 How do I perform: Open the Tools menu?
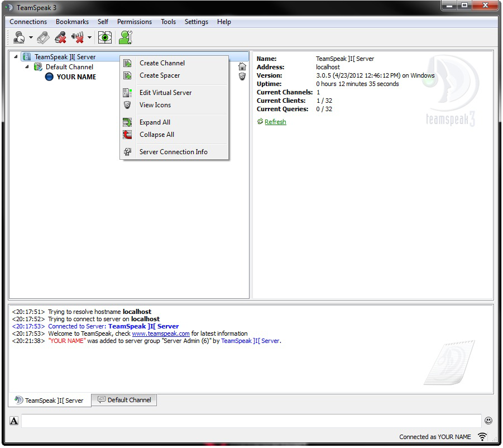(168, 22)
